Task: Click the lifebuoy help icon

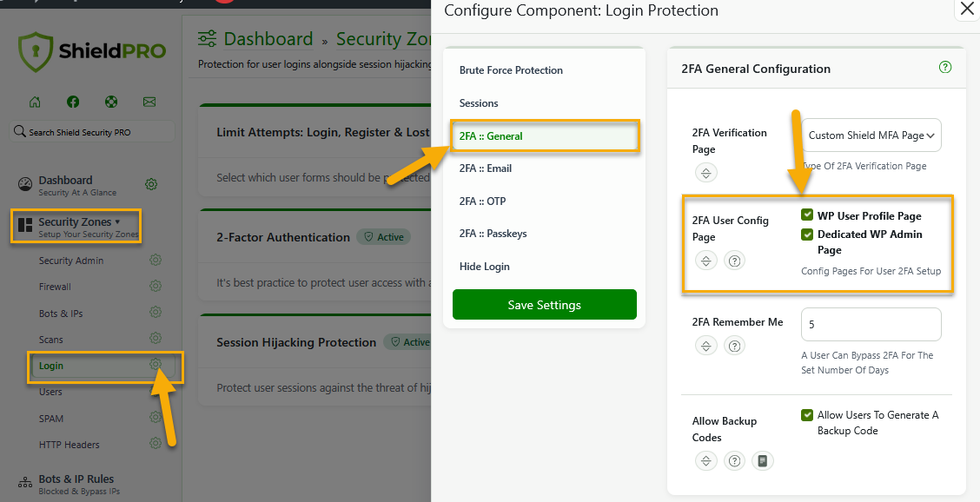Action: pos(111,102)
